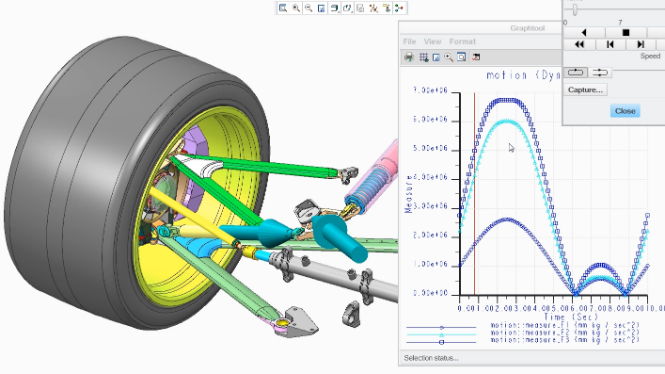
Task: Rewind the animation to the start
Action: coord(579,44)
